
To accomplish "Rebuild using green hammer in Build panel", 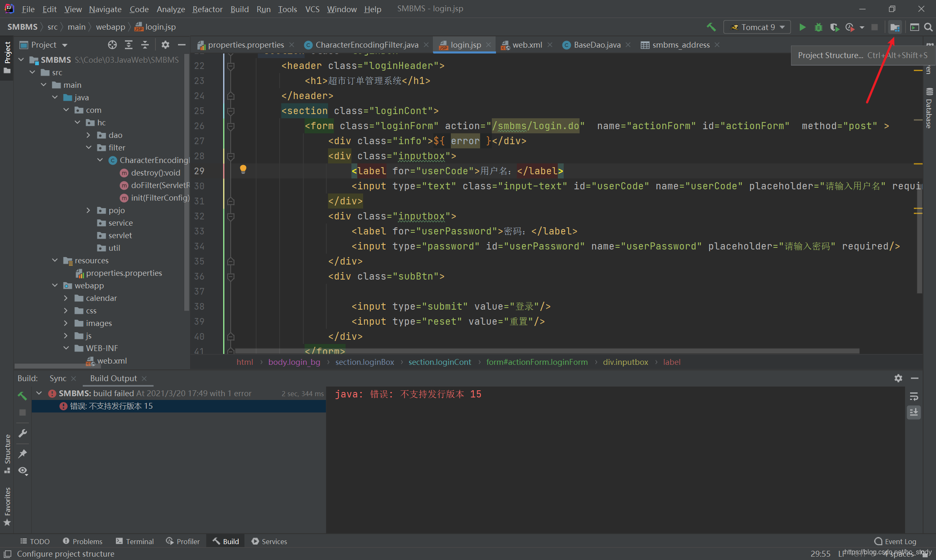I will (22, 395).
